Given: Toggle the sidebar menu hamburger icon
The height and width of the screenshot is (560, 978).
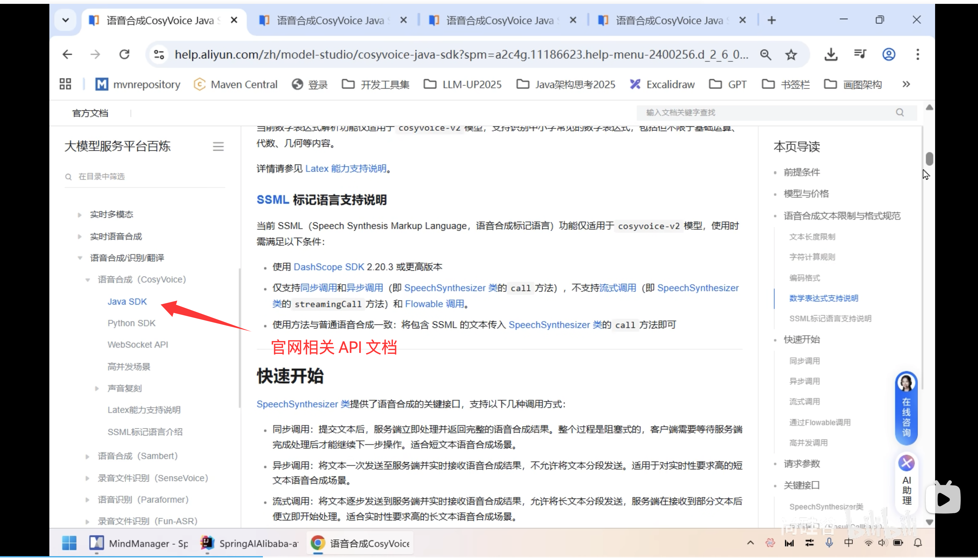Looking at the screenshot, I should 218,146.
